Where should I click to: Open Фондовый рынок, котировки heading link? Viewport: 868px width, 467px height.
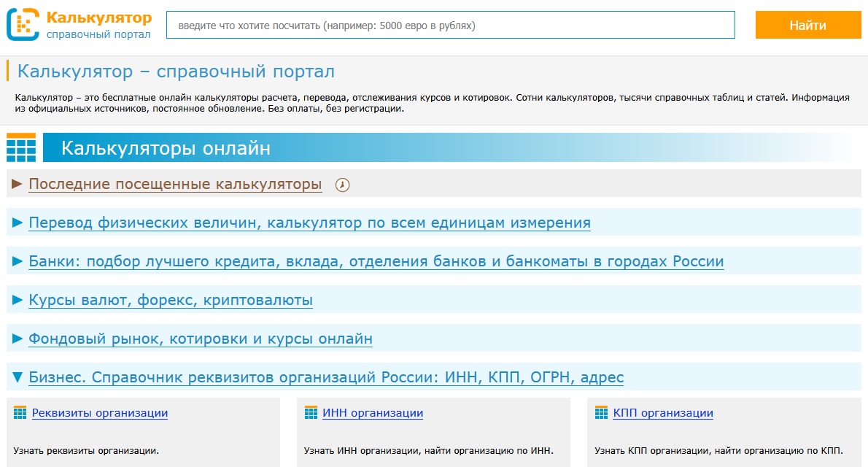[x=201, y=339]
